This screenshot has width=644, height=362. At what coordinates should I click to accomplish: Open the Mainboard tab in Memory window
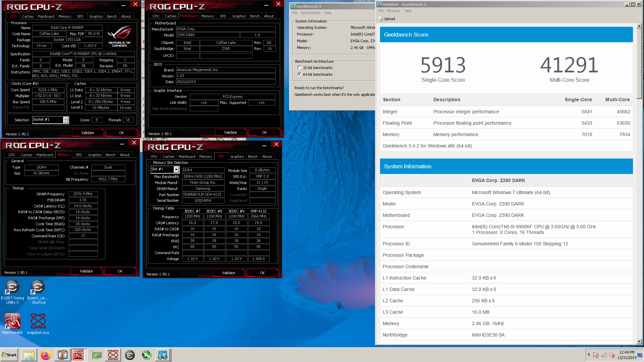(45, 155)
